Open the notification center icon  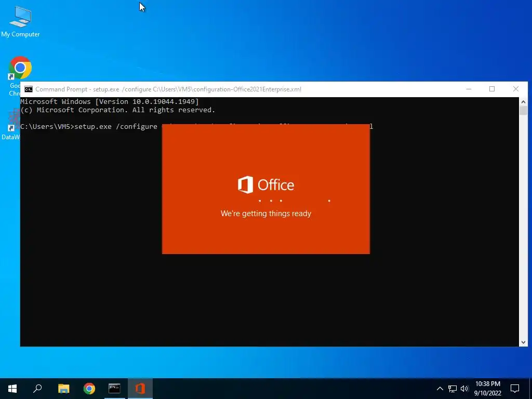click(x=515, y=389)
